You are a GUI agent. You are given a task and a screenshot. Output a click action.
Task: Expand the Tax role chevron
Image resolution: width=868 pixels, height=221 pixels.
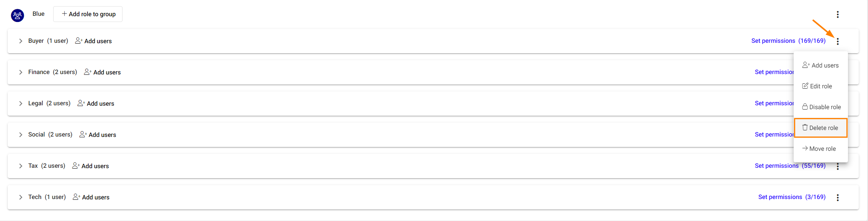point(20,166)
